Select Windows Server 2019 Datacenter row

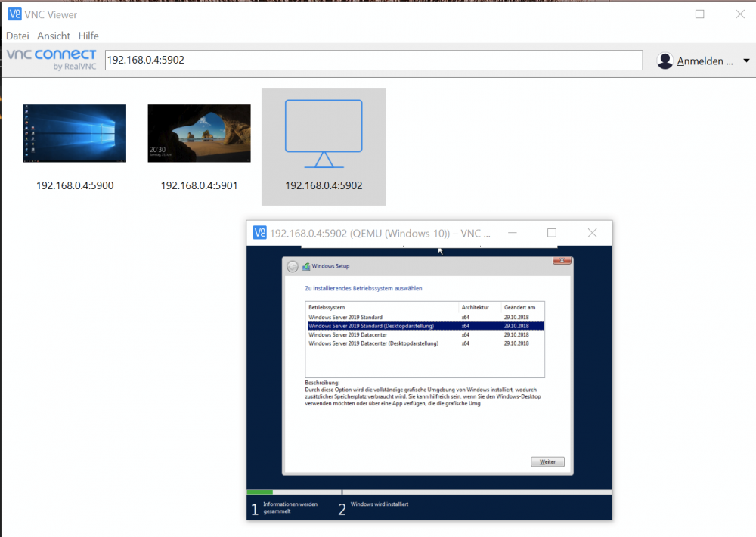pyautogui.click(x=426, y=335)
